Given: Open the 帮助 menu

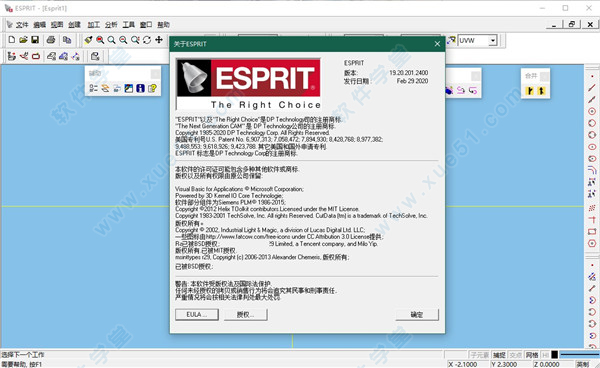Looking at the screenshot, I should click(x=163, y=24).
